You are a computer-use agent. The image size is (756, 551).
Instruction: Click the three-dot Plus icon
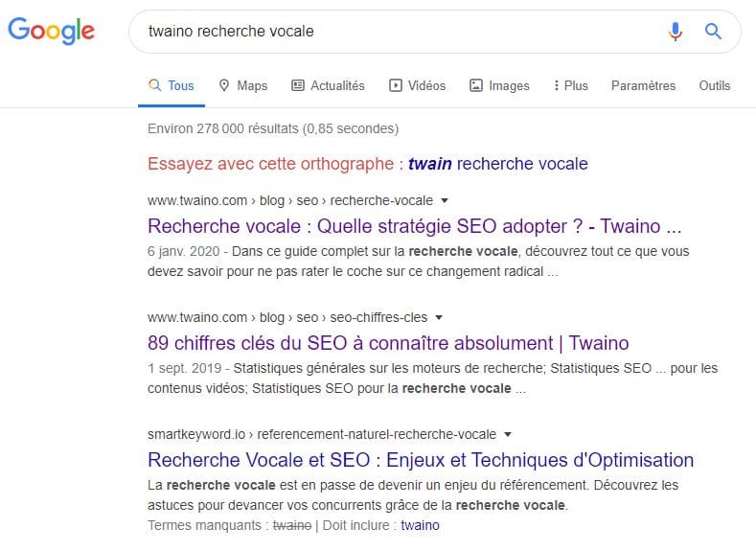pyautogui.click(x=557, y=85)
